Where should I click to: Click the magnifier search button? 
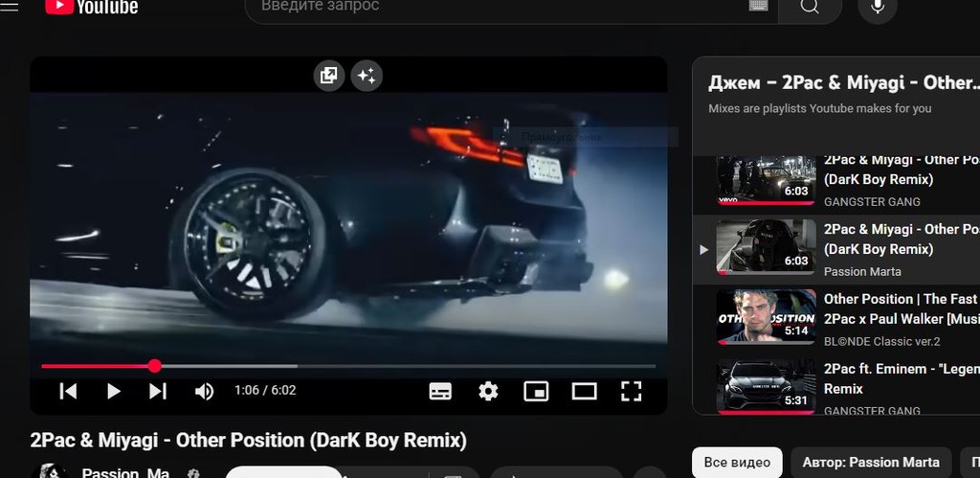[x=810, y=8]
